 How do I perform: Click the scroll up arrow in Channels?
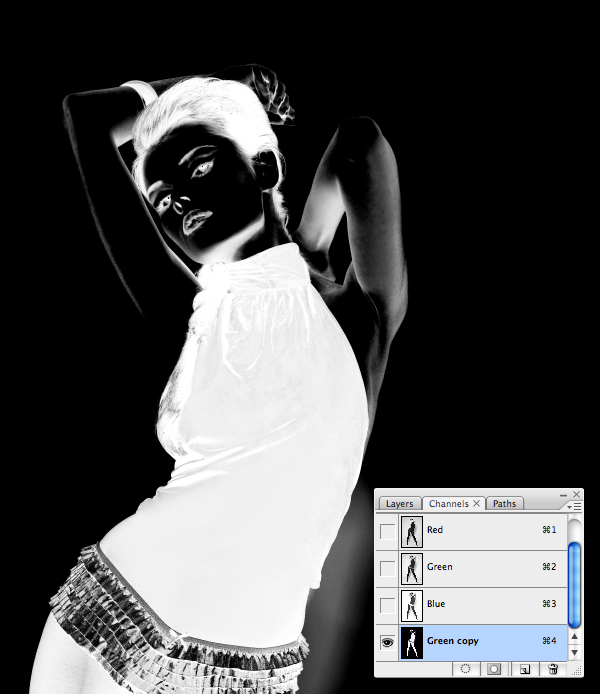[574, 636]
